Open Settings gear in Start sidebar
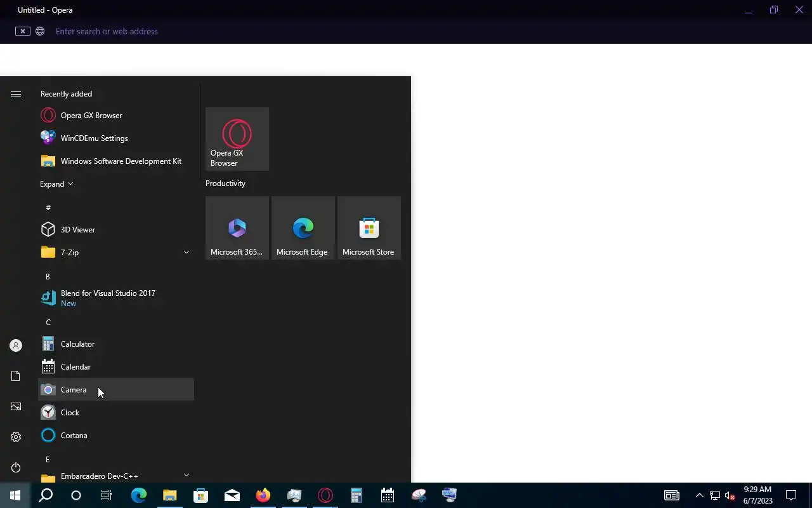 16,437
